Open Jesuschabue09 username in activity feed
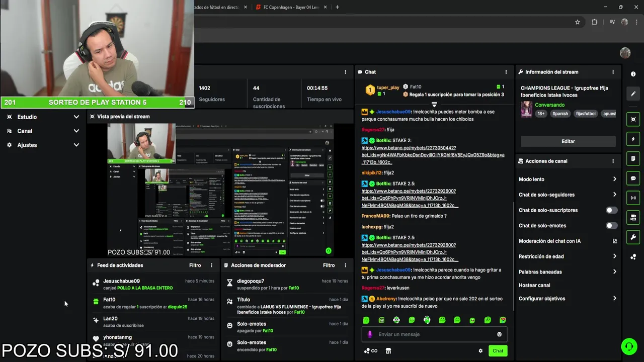644x362 pixels. [x=121, y=281]
